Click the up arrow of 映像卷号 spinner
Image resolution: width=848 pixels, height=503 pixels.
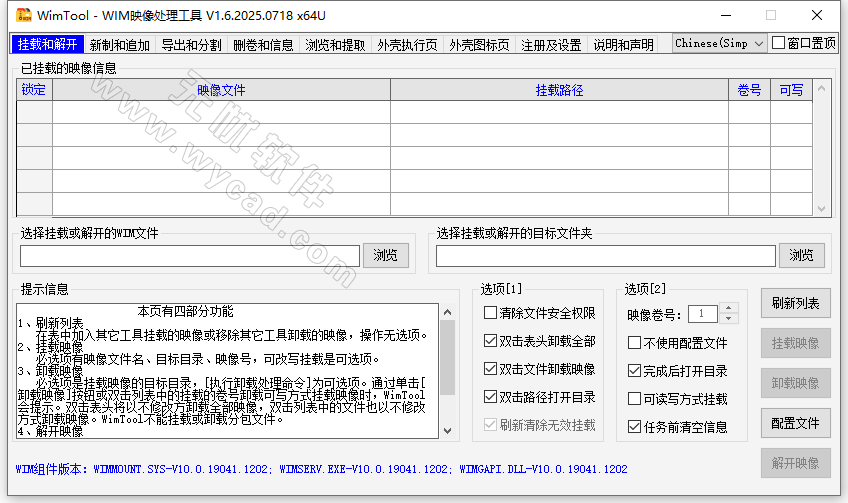pos(728,309)
